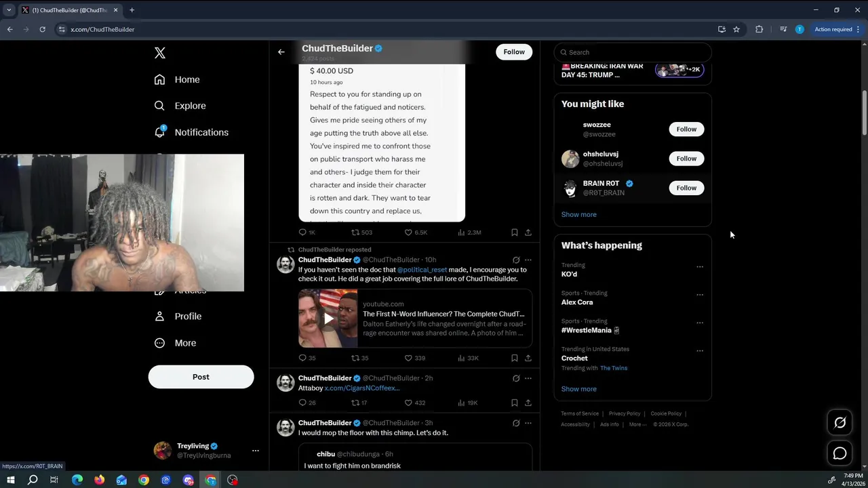
Task: Open the Windows Start menu
Action: pyautogui.click(x=10, y=480)
